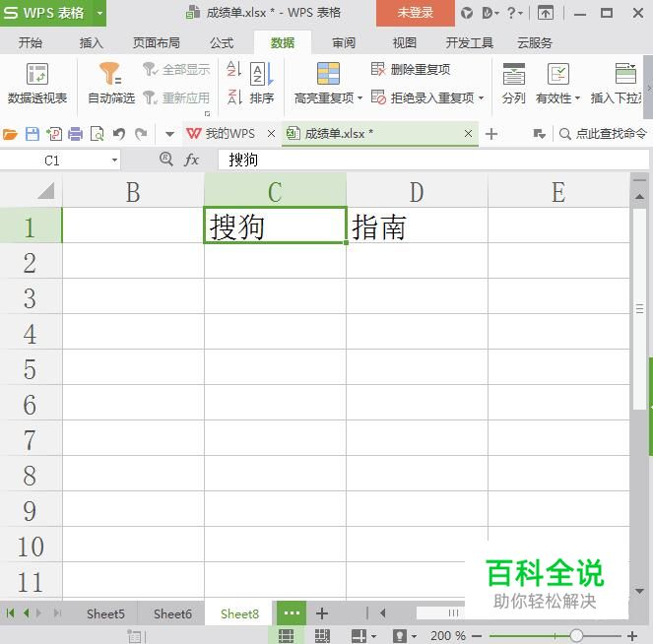Viewport: 653px width, 644px height.
Task: Click the 高亮重复项 highlight duplicates icon
Action: pos(328,73)
